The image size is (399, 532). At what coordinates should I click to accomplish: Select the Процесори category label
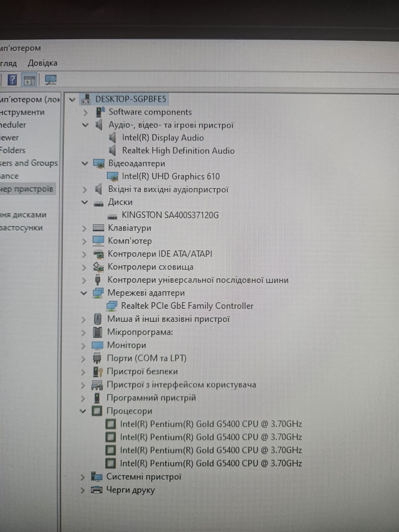pos(129,411)
